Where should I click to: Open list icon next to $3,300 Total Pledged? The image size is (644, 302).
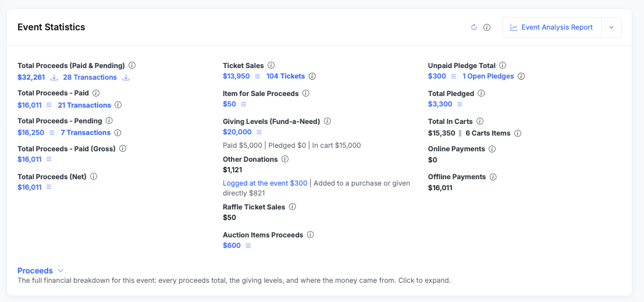click(460, 104)
